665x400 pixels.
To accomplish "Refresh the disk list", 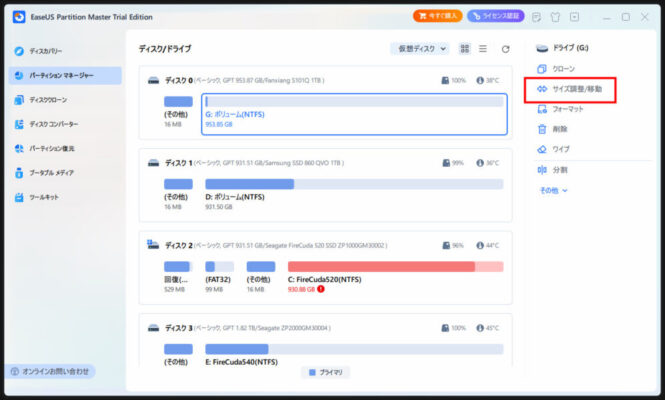I will [505, 49].
